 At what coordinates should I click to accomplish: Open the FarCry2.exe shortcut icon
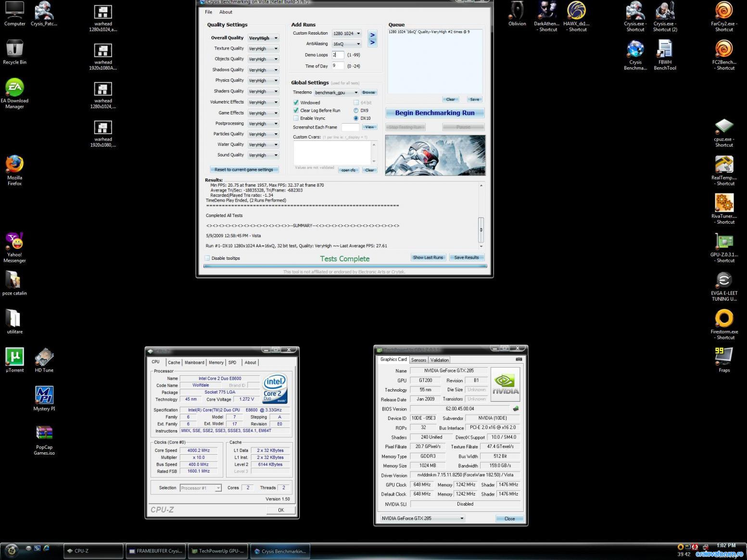point(724,16)
